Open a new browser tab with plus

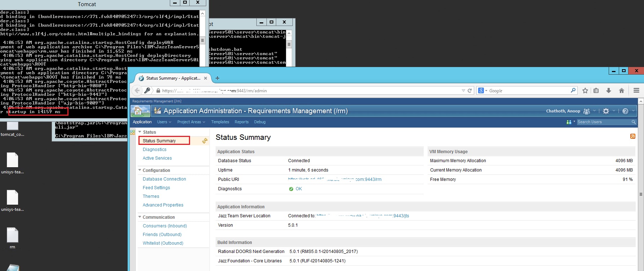(217, 78)
